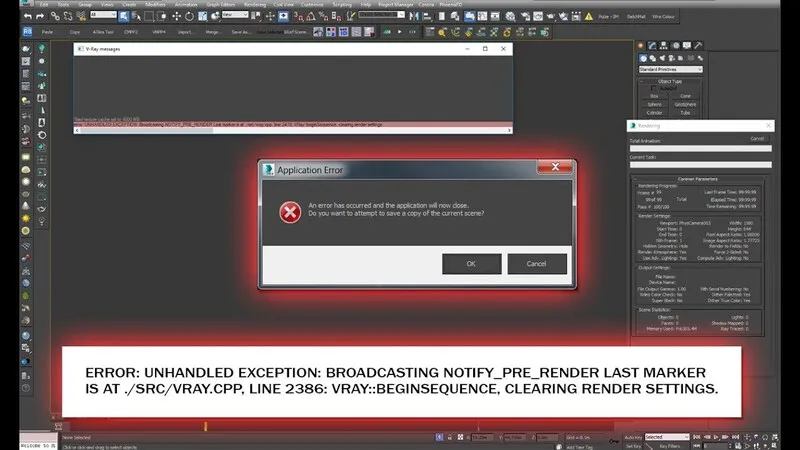Select the Unlink Selection tool
Viewport: 800px width, 450px height.
coord(68,16)
